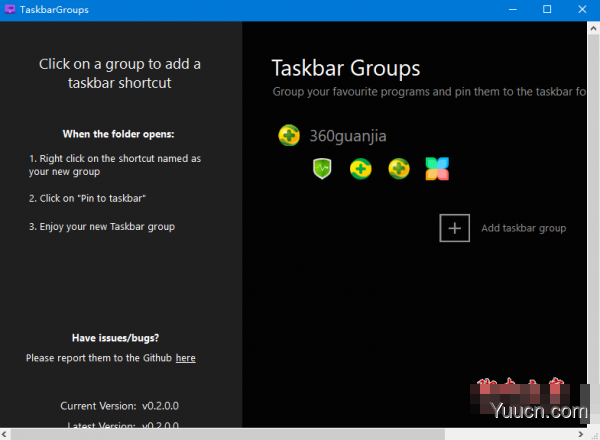The height and width of the screenshot is (440, 600).
Task: Click the horizontal scrollbar right arrow
Action: [580, 434]
